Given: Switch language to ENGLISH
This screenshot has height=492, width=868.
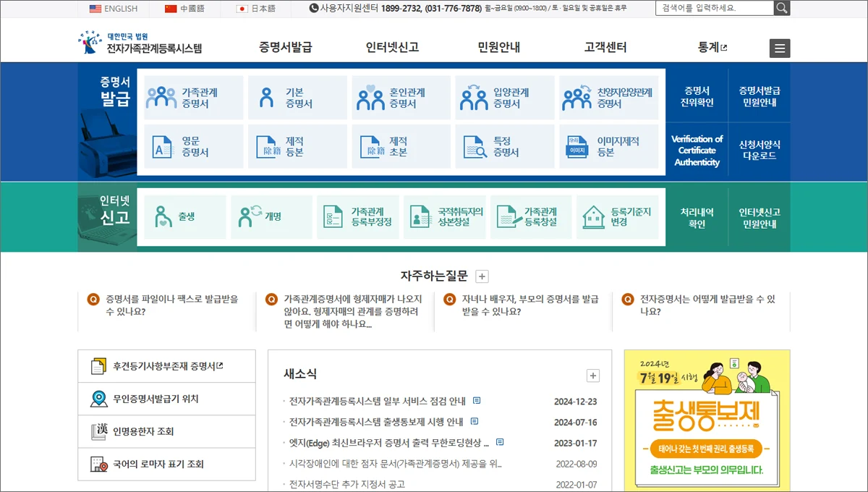Looking at the screenshot, I should pyautogui.click(x=114, y=9).
